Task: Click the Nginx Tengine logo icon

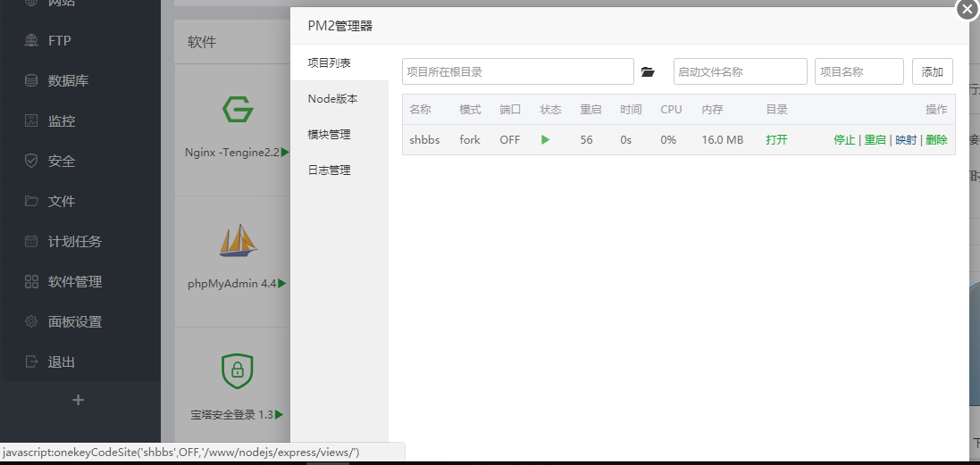Action: (238, 110)
